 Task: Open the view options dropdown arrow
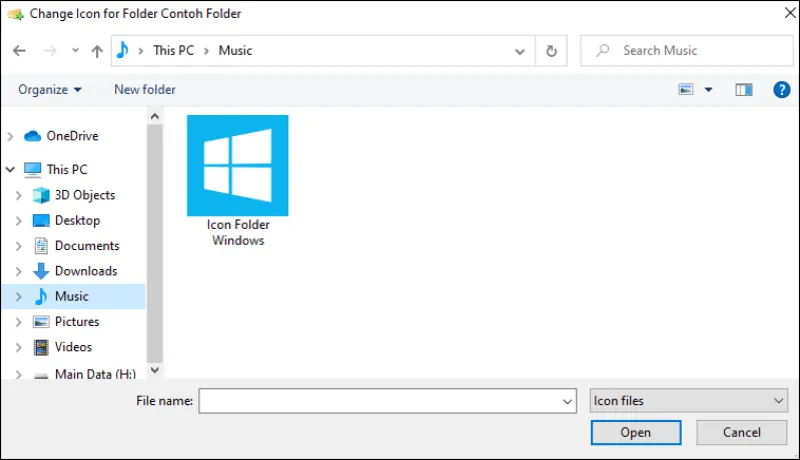708,90
